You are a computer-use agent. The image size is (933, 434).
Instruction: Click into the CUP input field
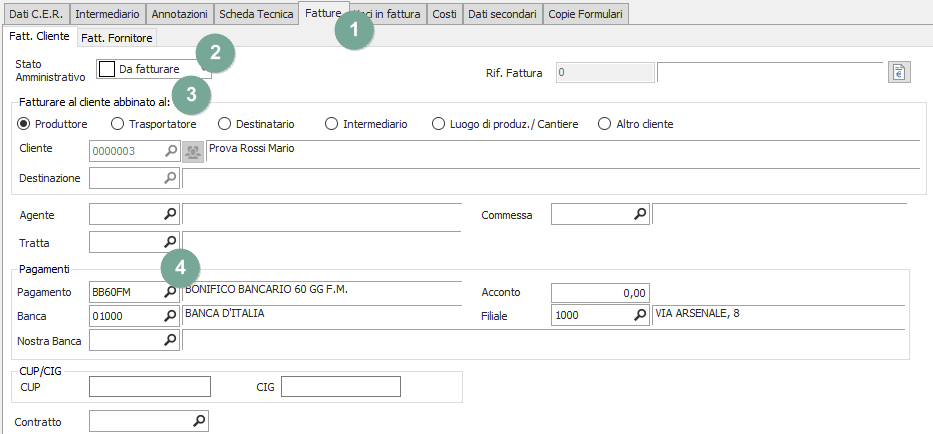(150, 387)
